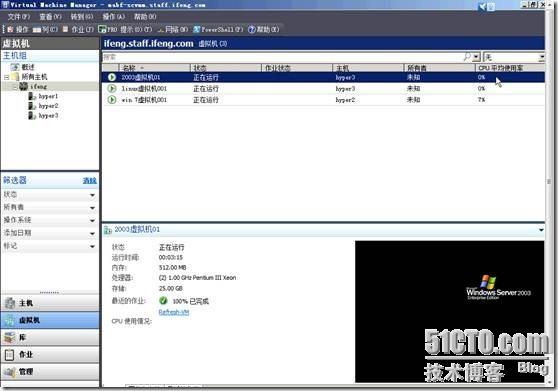Image resolution: width=558 pixels, height=391 pixels.
Task: Click the Refresh-VM job link
Action: coord(174,312)
